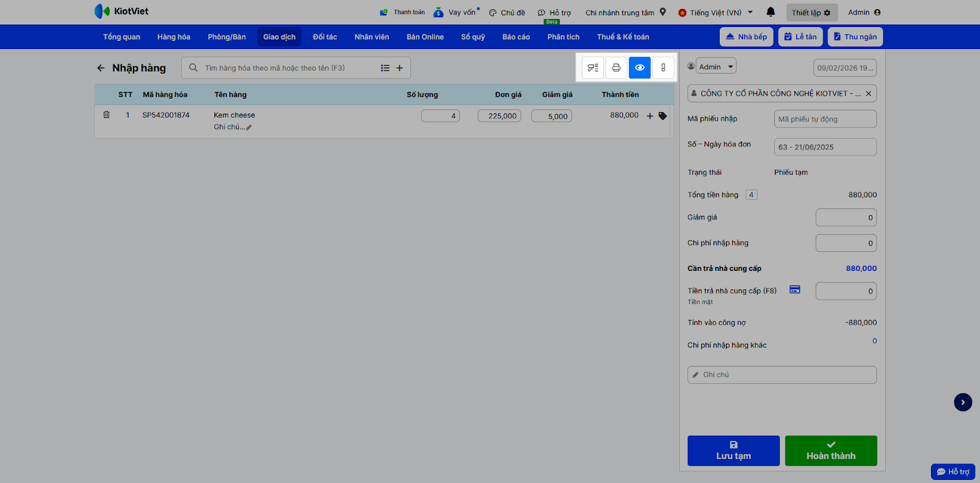Click the Thu ngân button

tap(855, 37)
